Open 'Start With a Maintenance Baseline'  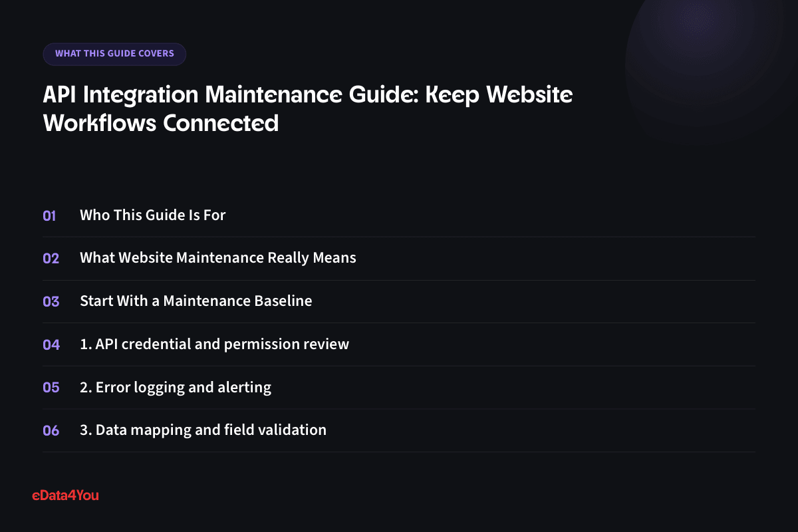196,301
